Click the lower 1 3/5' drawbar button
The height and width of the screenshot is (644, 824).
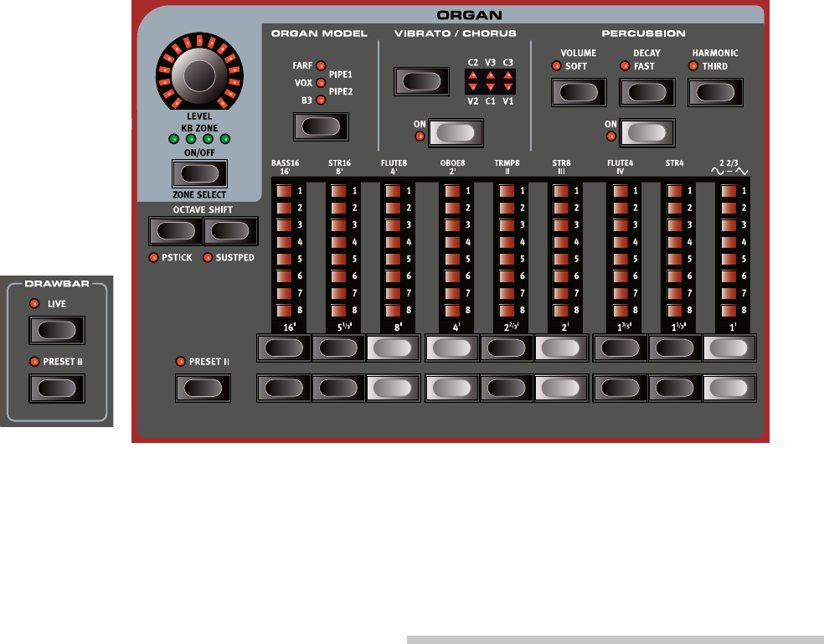621,389
